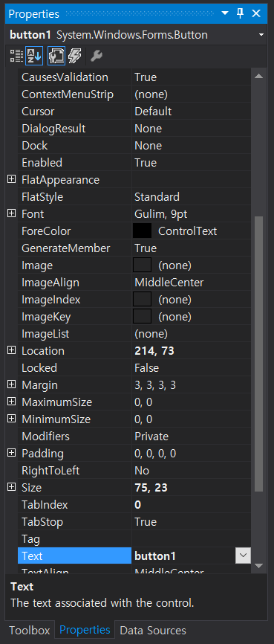
Task: Expand the MinimumSize property
Action: (11, 419)
